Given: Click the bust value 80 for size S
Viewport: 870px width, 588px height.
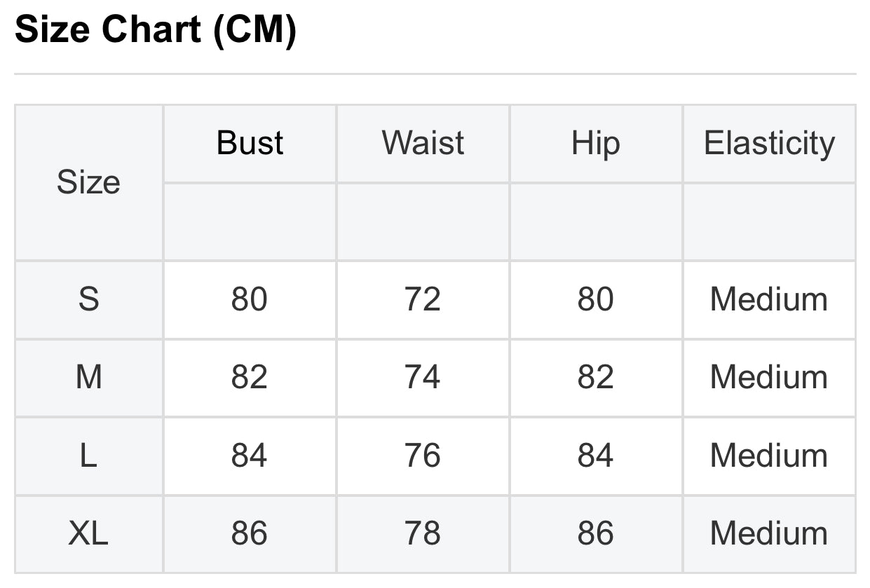Looking at the screenshot, I should tap(250, 299).
